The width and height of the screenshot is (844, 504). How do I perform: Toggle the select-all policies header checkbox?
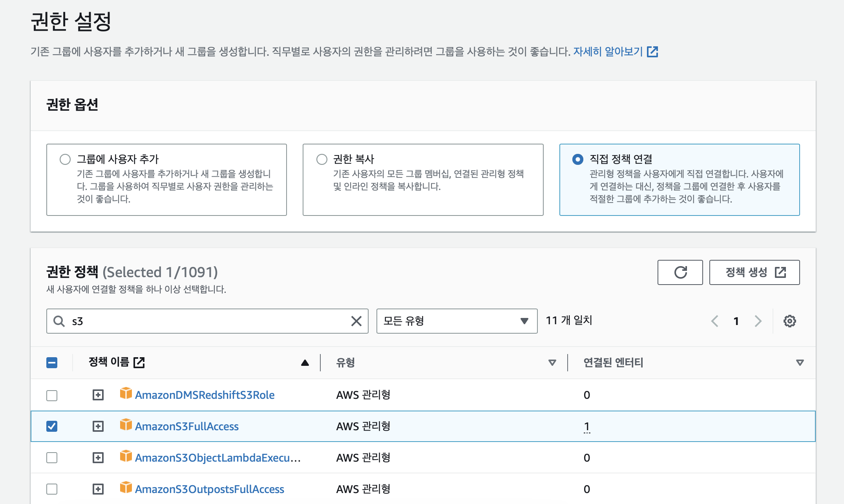tap(52, 362)
